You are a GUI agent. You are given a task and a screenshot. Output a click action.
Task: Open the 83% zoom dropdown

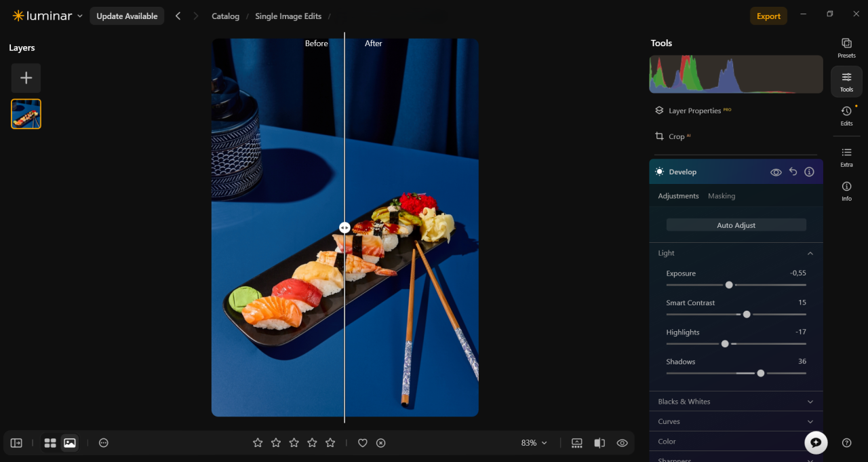tap(534, 443)
